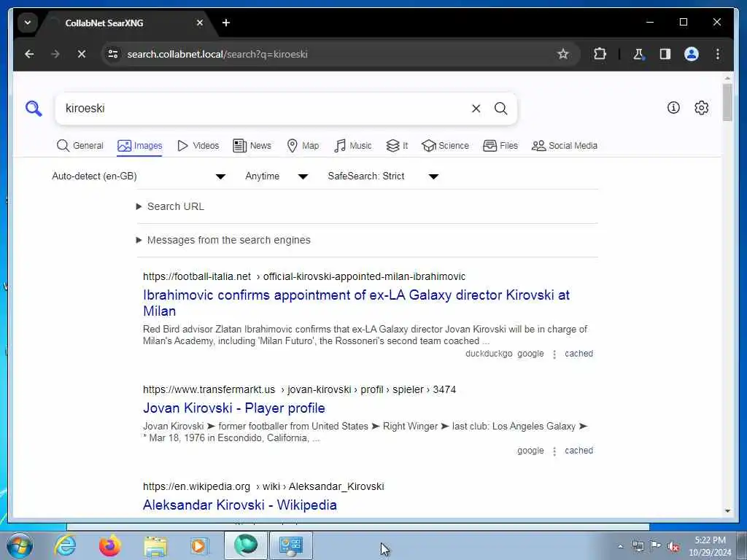Bookmark this page with star icon
The height and width of the screenshot is (560, 747).
(x=563, y=54)
